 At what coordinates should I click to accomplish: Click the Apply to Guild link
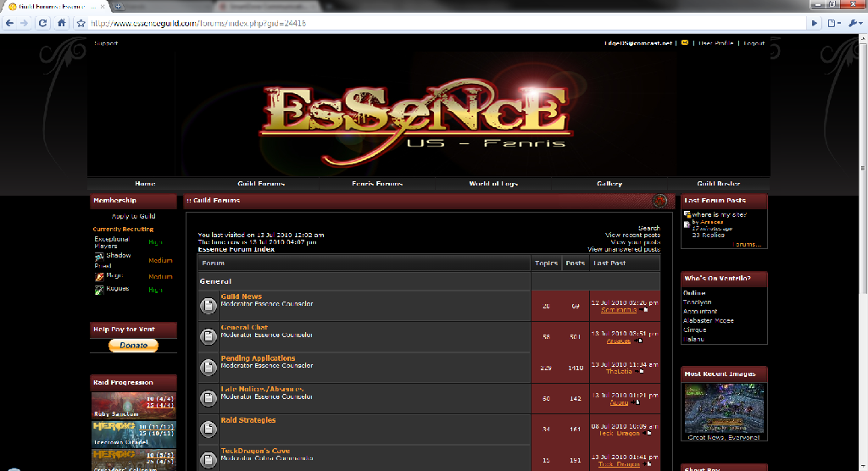[x=133, y=216]
